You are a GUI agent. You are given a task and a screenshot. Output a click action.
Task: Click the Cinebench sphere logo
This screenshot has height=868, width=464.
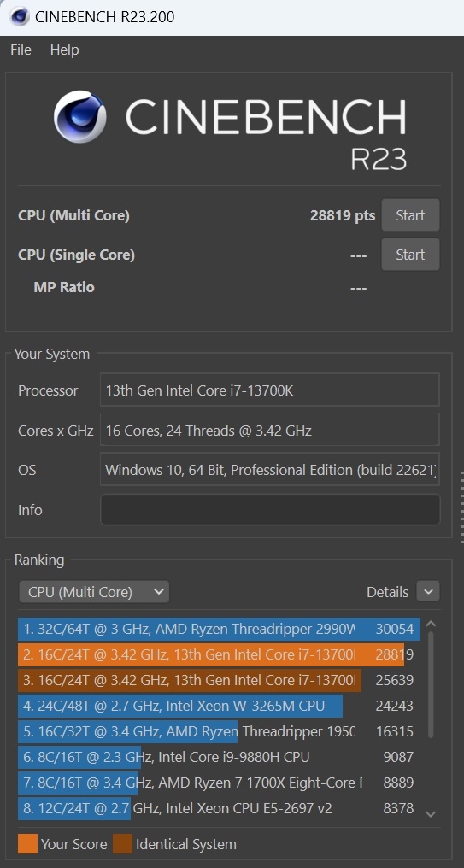(x=79, y=117)
